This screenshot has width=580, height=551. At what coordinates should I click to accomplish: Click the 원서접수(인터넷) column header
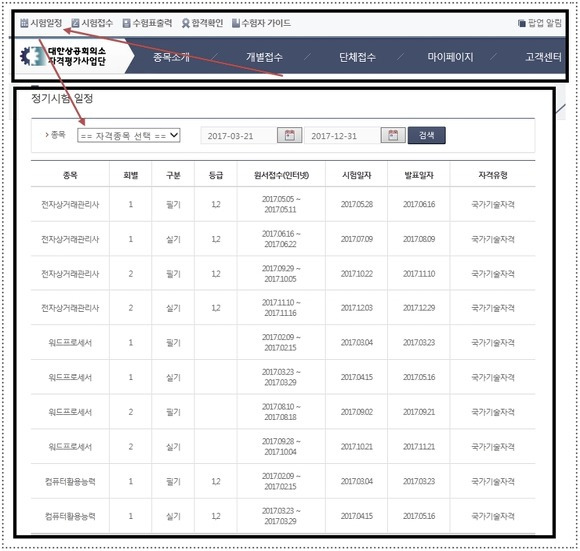pos(281,175)
